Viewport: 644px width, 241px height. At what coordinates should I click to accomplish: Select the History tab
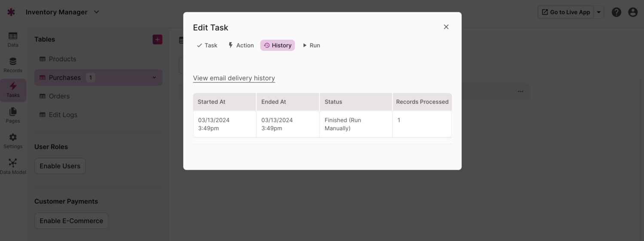click(277, 45)
